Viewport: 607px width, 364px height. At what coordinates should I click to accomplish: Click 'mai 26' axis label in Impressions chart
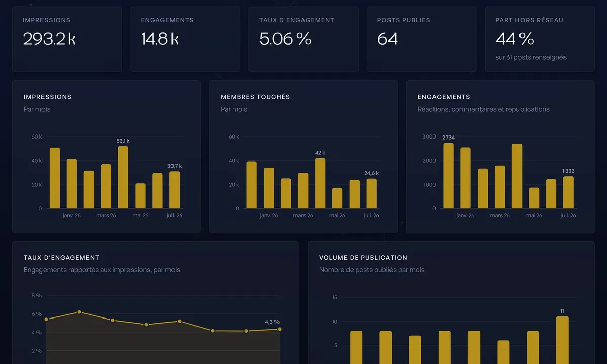click(140, 215)
